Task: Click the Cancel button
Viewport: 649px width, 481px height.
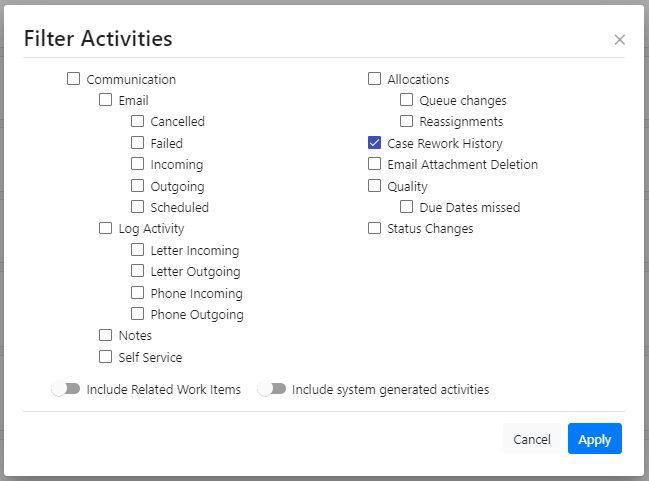Action: [x=532, y=439]
